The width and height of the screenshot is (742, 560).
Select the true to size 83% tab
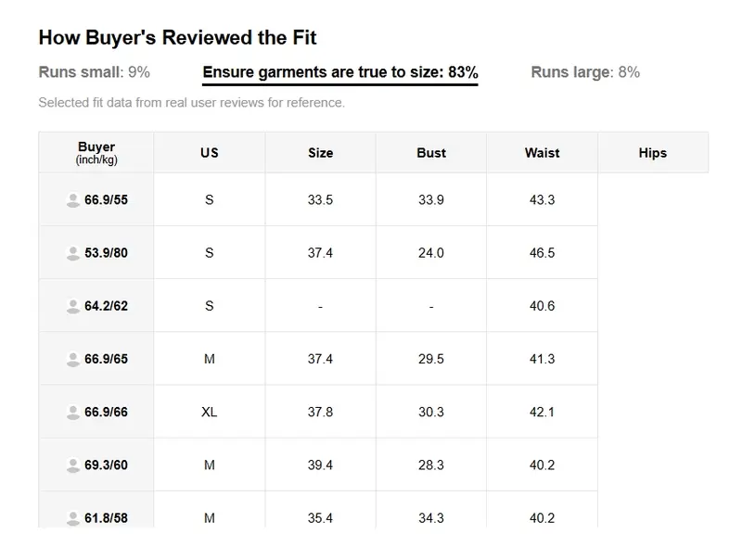pyautogui.click(x=340, y=72)
